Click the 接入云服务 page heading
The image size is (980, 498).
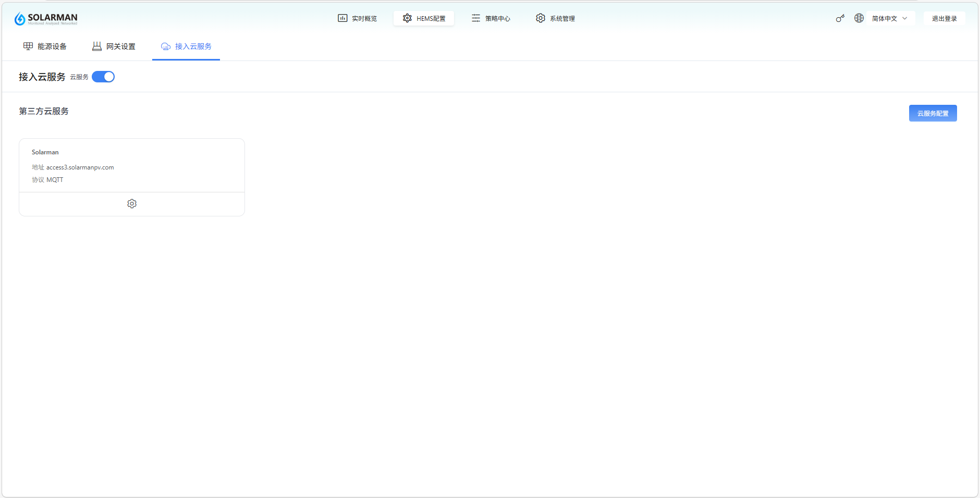(x=42, y=77)
